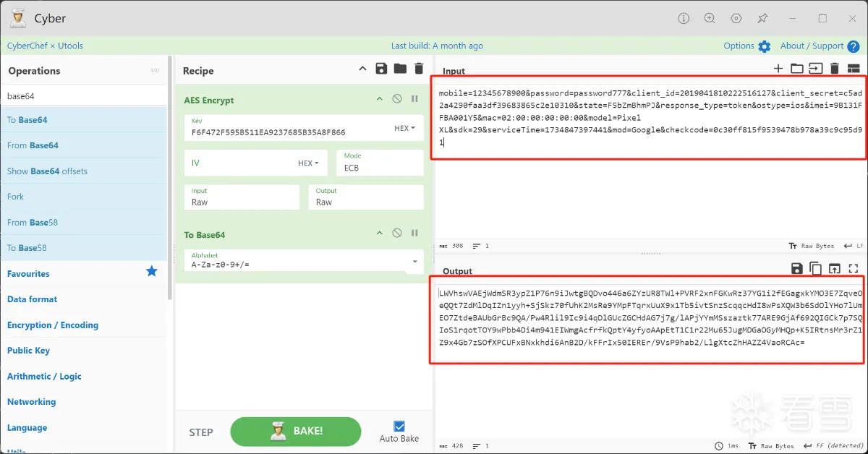Click the AES Key input field
Screen dimensions: 868x454
(x=287, y=128)
